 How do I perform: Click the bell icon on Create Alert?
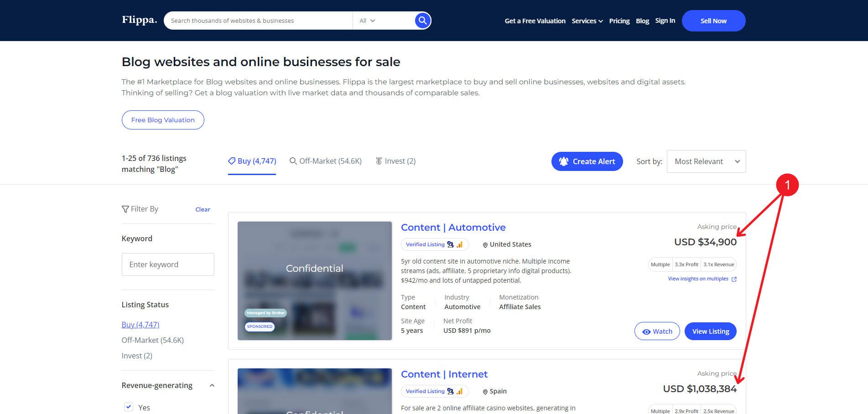pos(564,161)
